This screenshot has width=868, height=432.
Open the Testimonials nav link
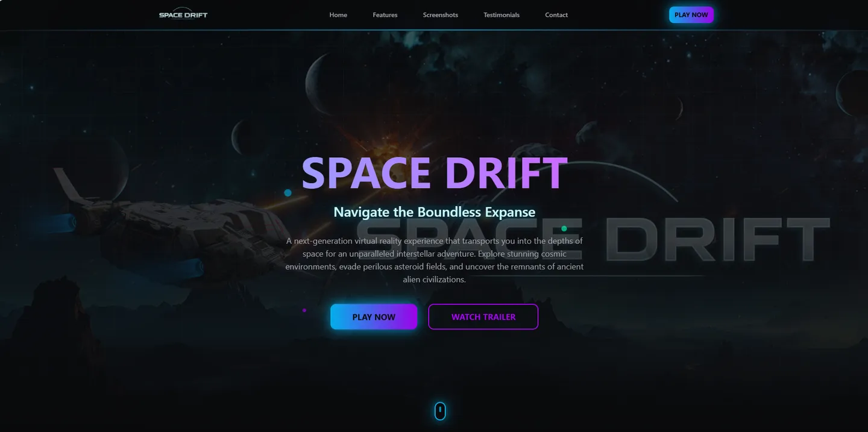[502, 15]
